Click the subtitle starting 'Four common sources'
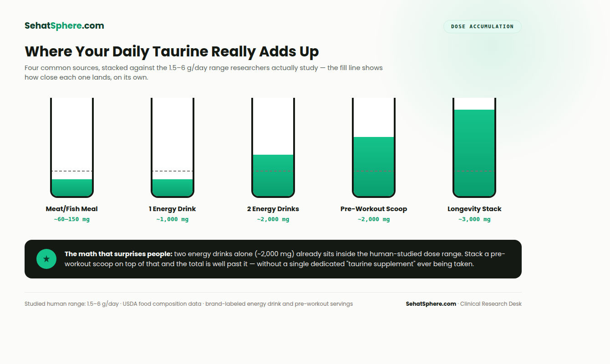The height and width of the screenshot is (364, 610). point(203,72)
